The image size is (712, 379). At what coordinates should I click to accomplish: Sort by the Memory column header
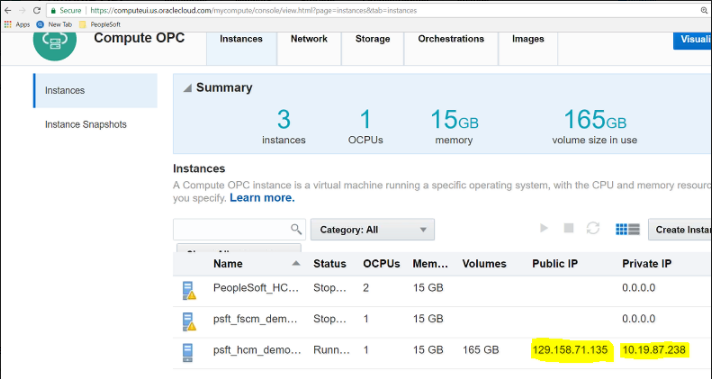[430, 264]
